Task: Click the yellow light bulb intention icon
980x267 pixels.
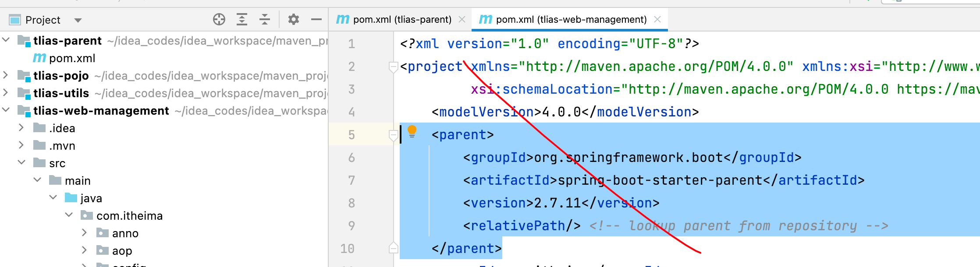Action: pos(412,131)
